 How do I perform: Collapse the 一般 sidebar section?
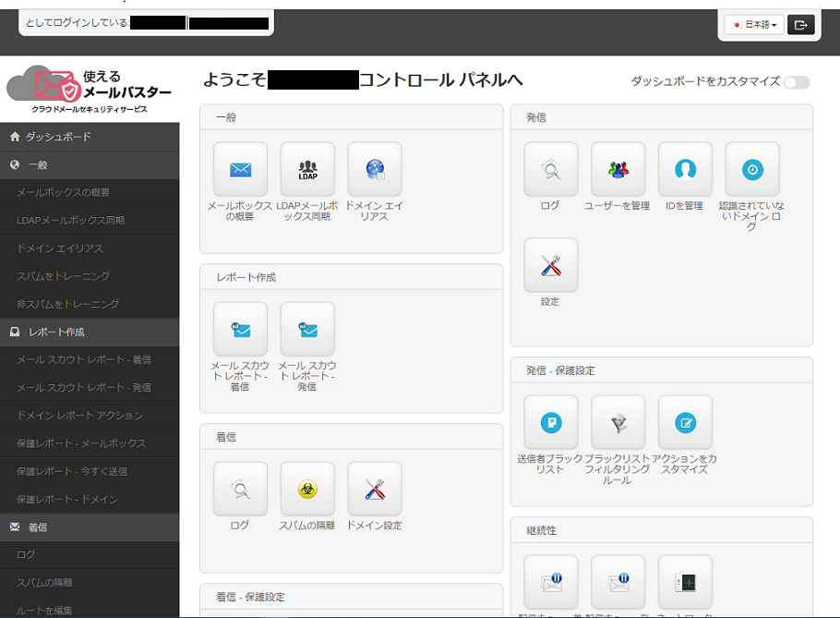point(90,165)
